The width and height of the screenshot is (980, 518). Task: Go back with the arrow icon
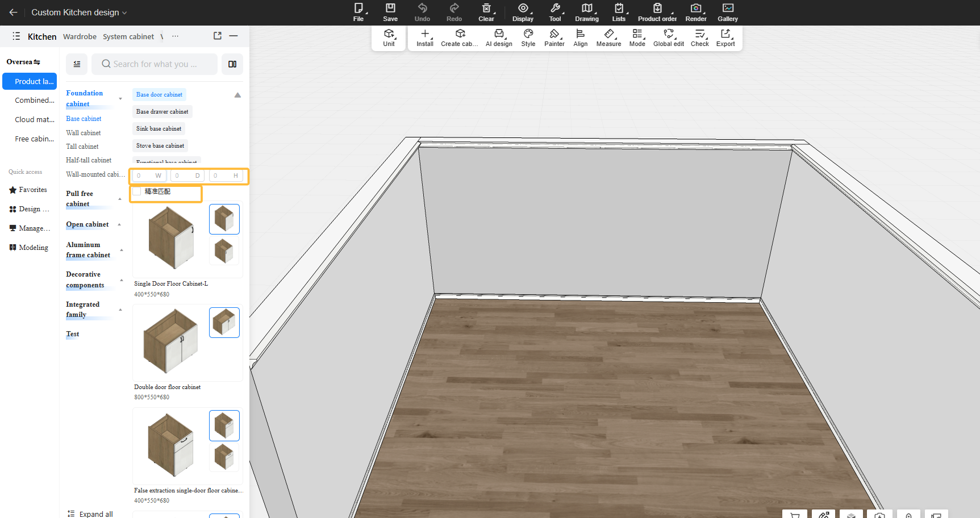(x=13, y=12)
